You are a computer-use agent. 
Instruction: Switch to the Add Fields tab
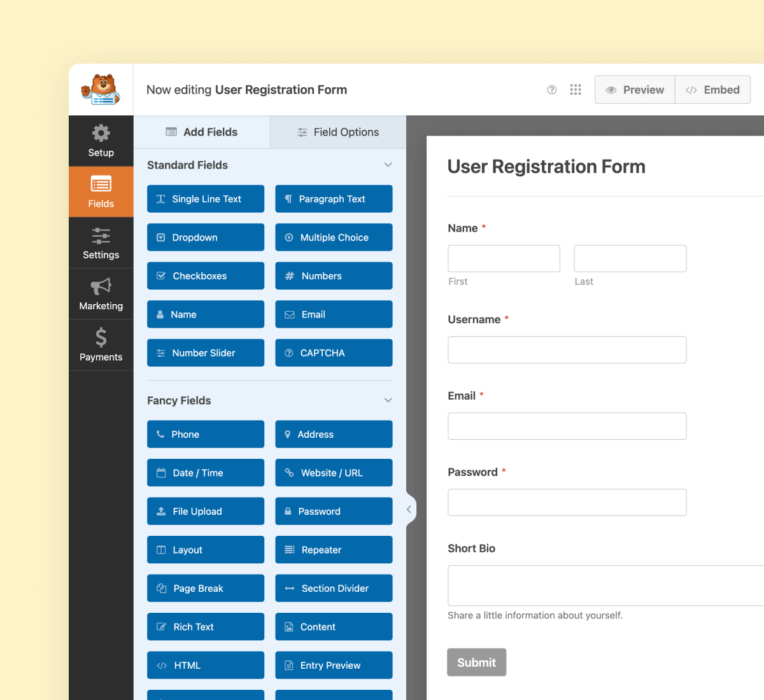click(x=201, y=132)
